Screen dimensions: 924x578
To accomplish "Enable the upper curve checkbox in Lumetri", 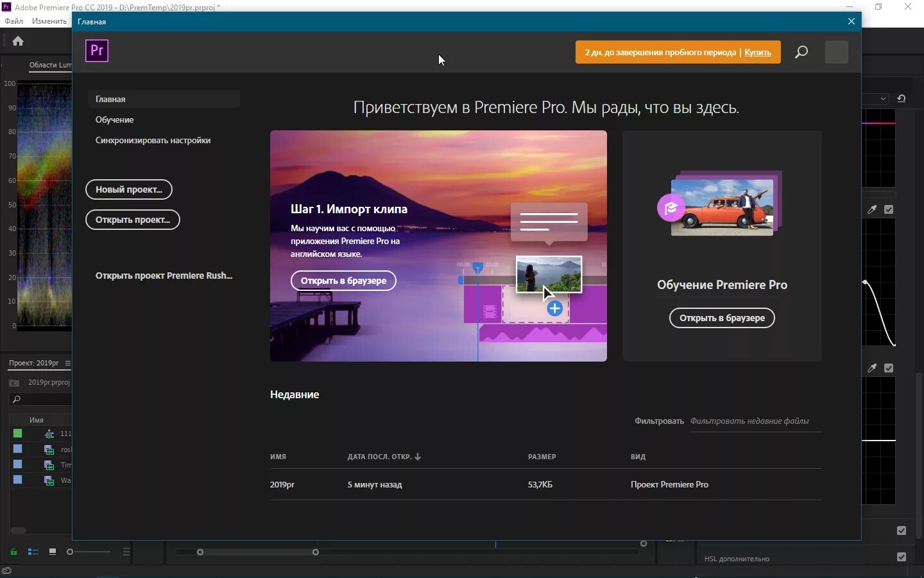I will 889,209.
